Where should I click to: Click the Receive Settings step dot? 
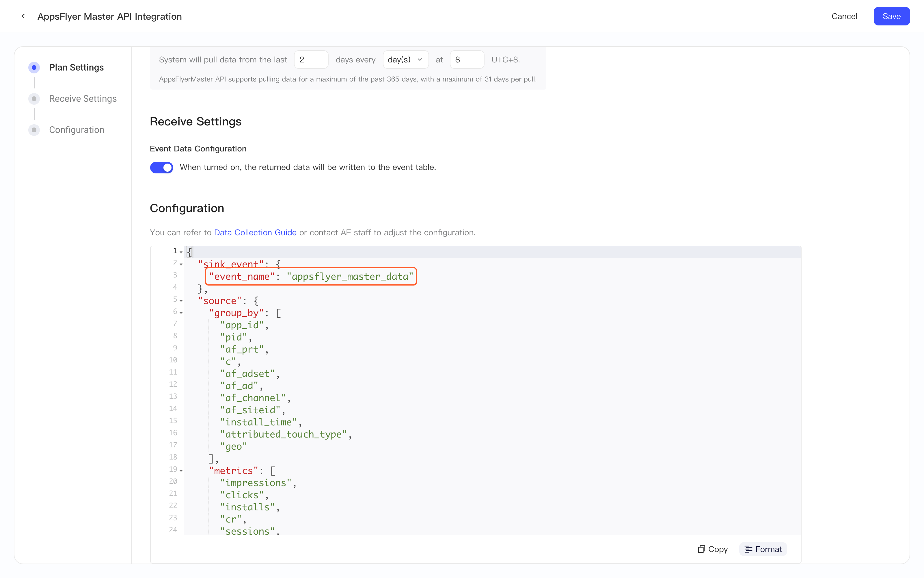(x=34, y=99)
